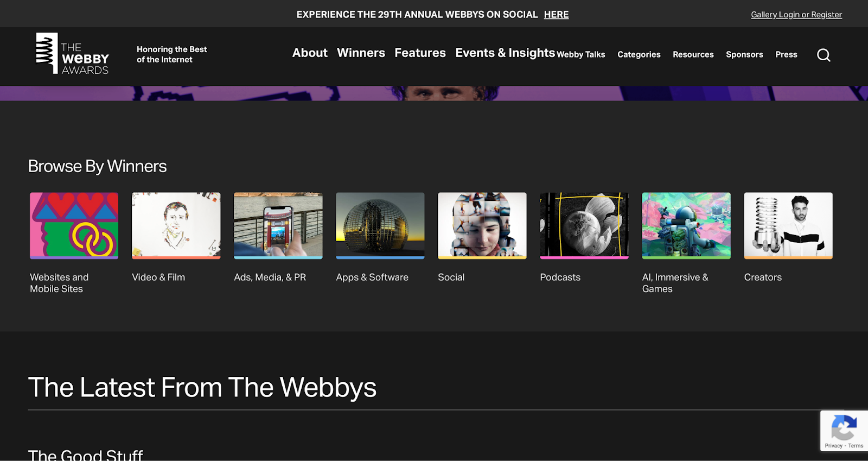Screen dimensions: 868x461
Task: Click the reCAPTCHA Privacy link
Action: click(834, 446)
